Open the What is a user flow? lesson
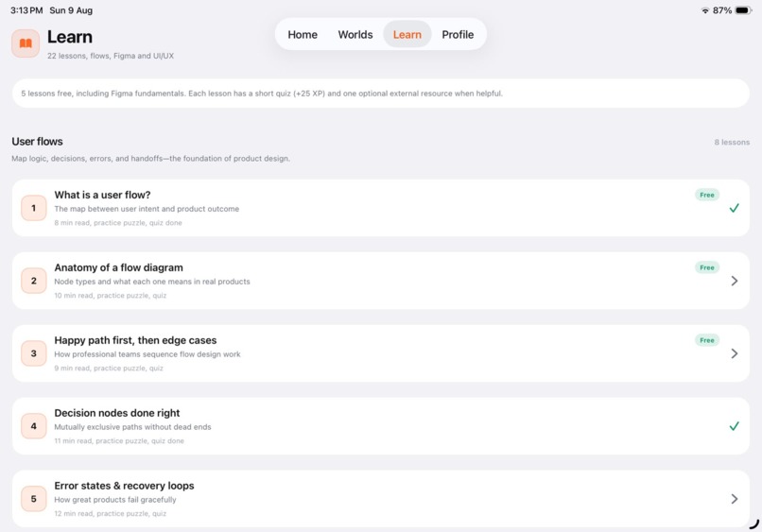Screen dimensions: 762x532 click(x=380, y=208)
